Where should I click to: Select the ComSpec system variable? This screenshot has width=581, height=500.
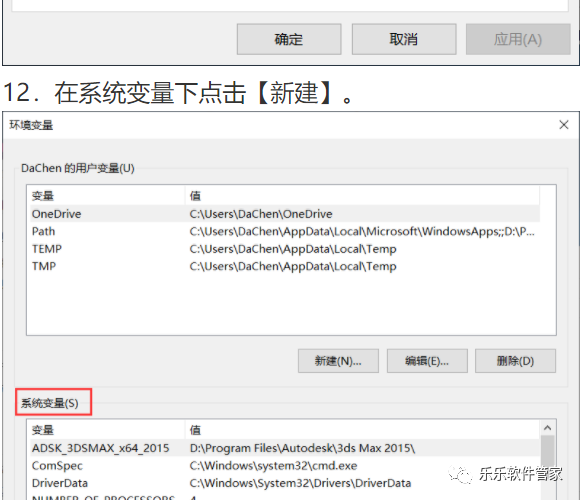coord(285,466)
